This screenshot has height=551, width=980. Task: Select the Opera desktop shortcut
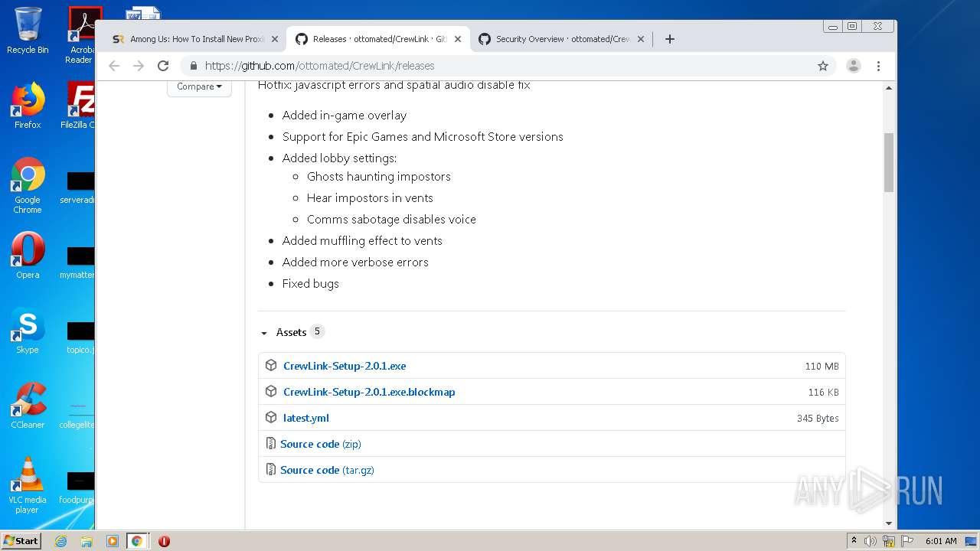pyautogui.click(x=28, y=256)
